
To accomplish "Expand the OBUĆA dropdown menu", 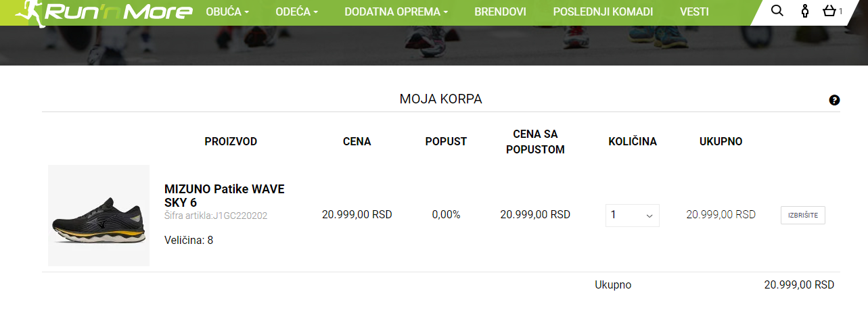I will (227, 12).
